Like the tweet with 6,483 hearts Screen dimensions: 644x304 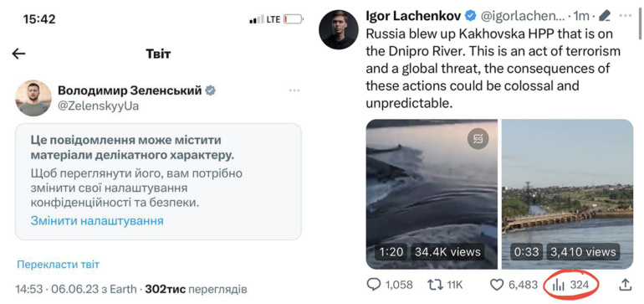tap(497, 285)
